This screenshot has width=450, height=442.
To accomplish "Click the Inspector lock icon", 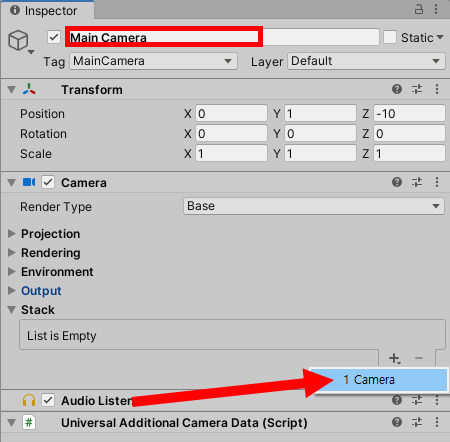I will pos(419,9).
